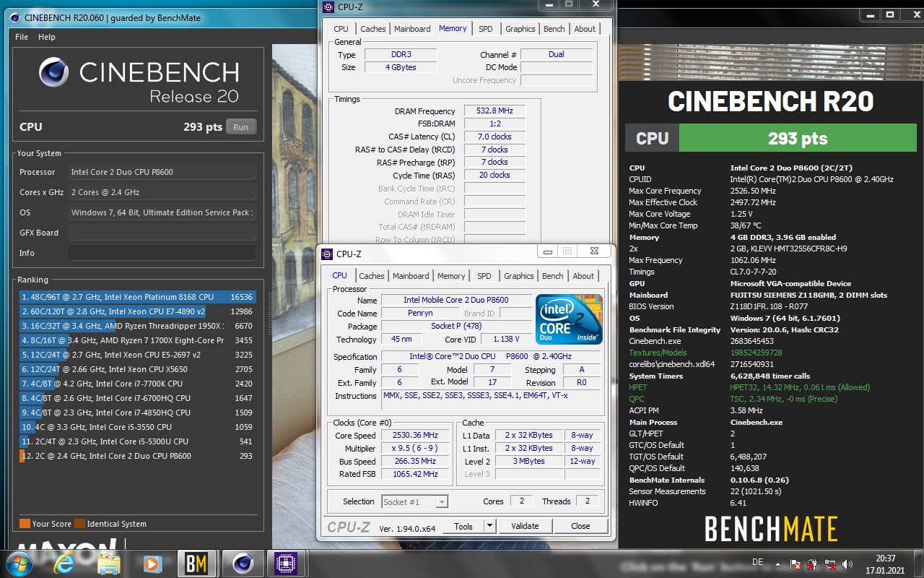Click the orange Your Score legend swatch
The image size is (924, 578).
[25, 524]
